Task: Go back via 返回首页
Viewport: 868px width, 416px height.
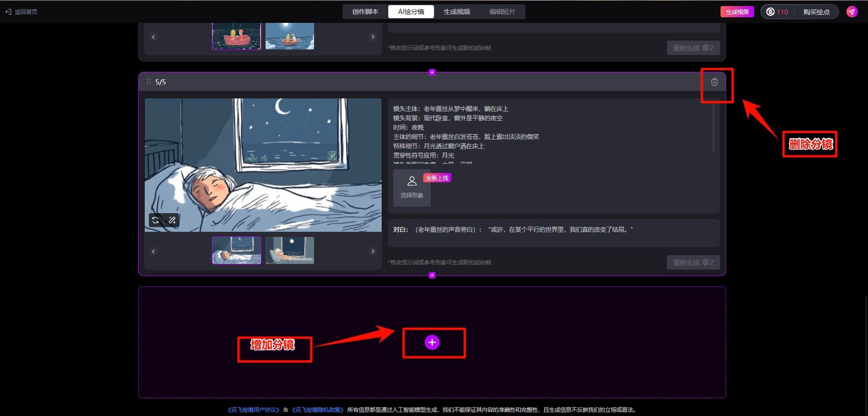Action: click(21, 12)
